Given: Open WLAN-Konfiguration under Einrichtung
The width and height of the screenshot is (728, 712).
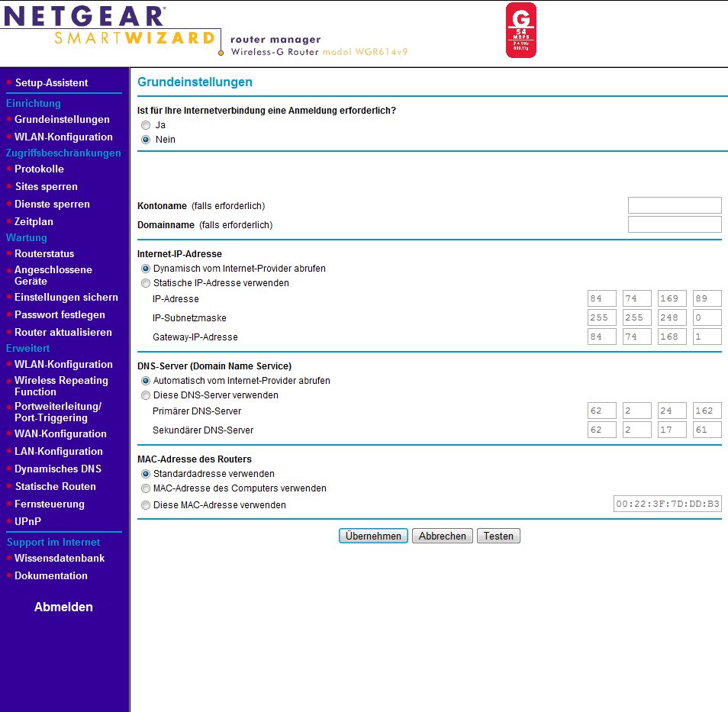Looking at the screenshot, I should 63,137.
